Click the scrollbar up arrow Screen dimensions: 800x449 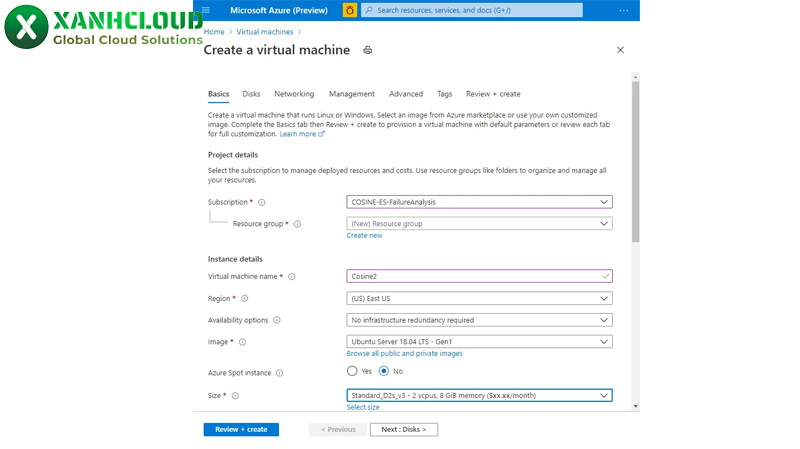[x=635, y=77]
